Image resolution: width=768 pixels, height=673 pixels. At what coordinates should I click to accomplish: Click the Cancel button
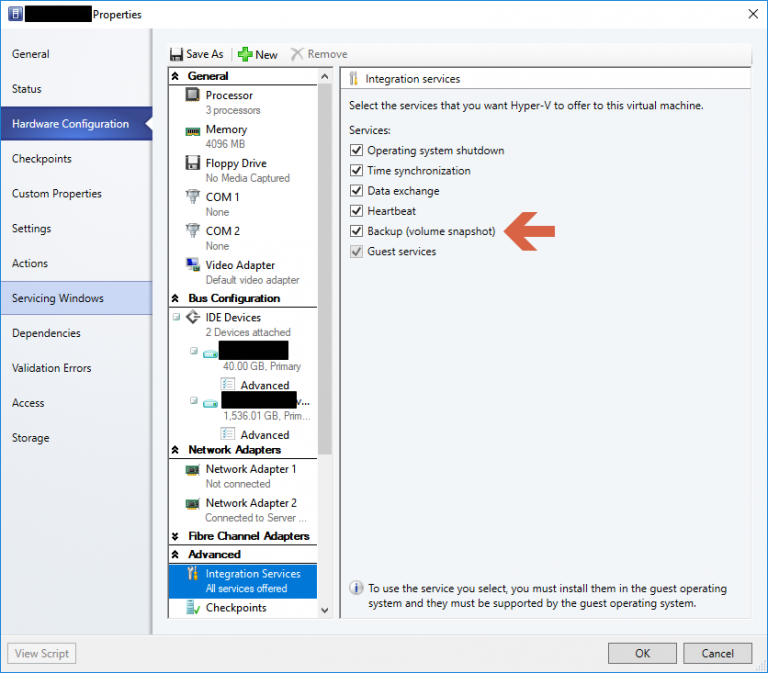point(717,653)
